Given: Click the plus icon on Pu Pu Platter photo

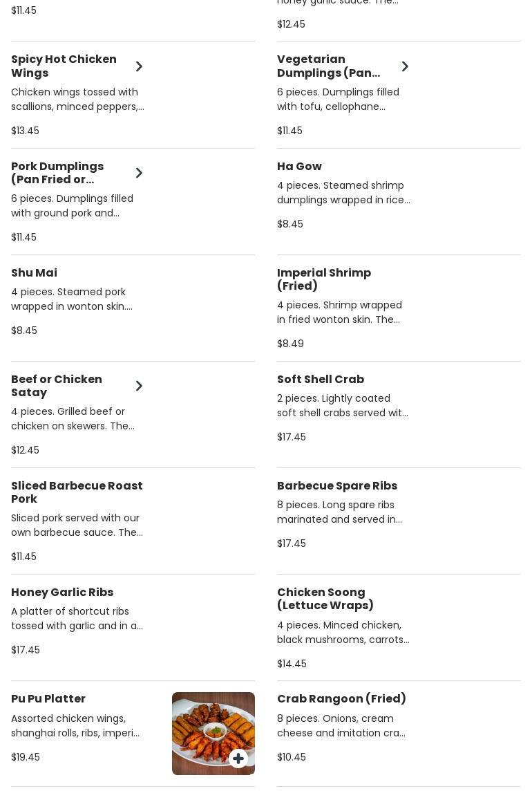Looking at the screenshot, I should 238,759.
